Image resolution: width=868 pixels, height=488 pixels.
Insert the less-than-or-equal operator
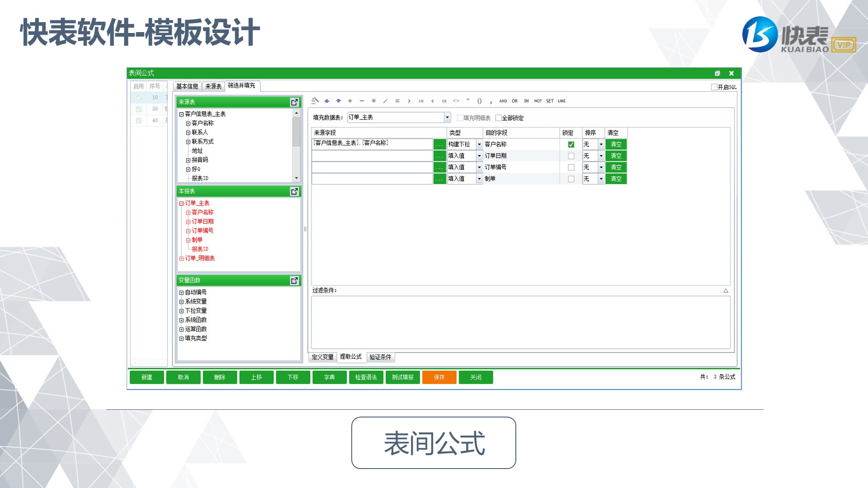[444, 101]
